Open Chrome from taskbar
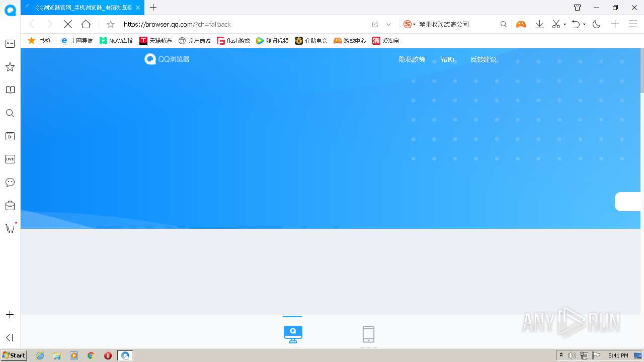The width and height of the screenshot is (644, 362). tap(91, 355)
